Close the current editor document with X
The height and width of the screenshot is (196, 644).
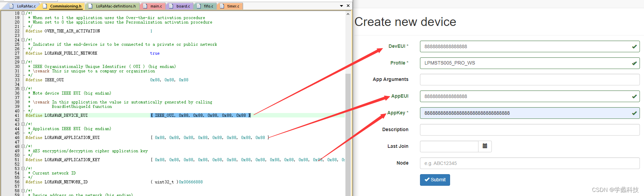pos(348,6)
